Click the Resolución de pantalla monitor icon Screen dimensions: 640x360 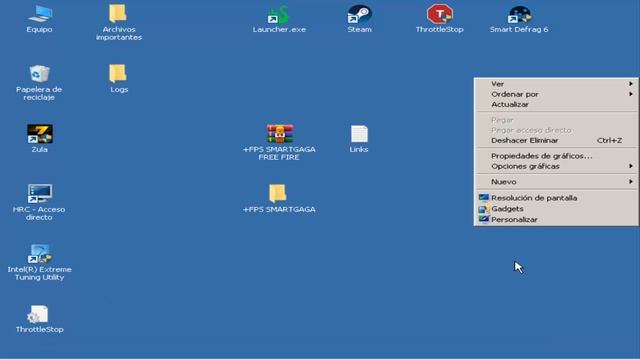coord(484,198)
